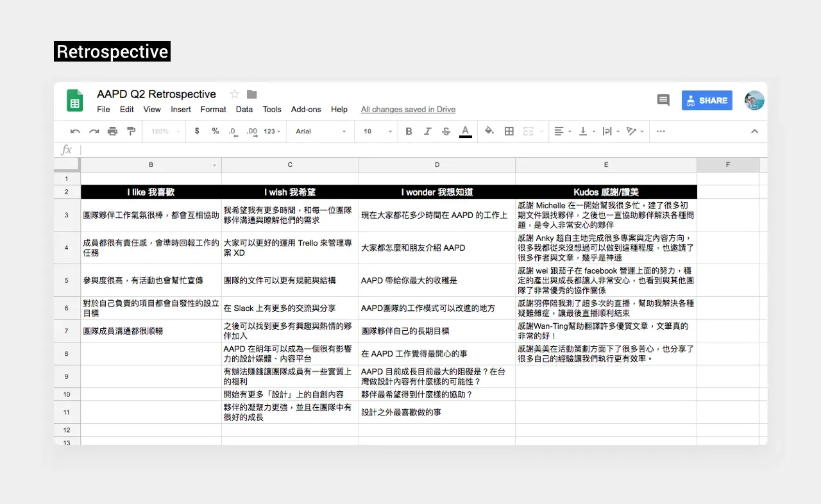Open the Arial font dropdown
This screenshot has height=504, width=821.
321,131
